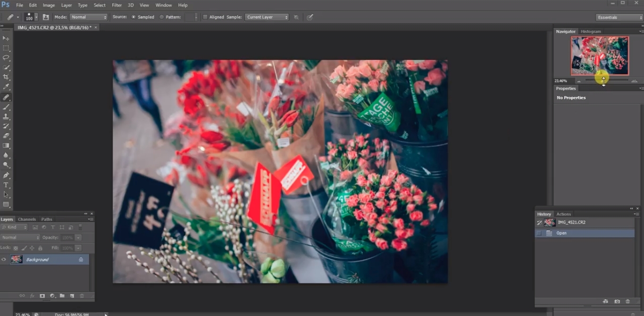Toggle lock transparent pixels

point(16,248)
